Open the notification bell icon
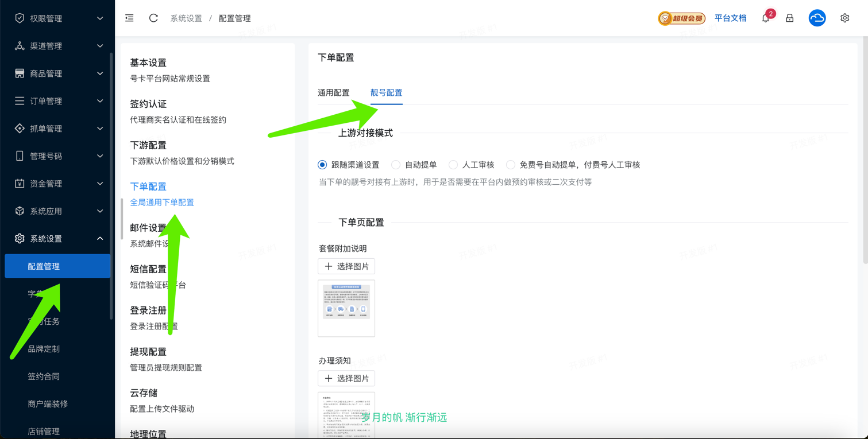Image resolution: width=868 pixels, height=439 pixels. (x=766, y=18)
